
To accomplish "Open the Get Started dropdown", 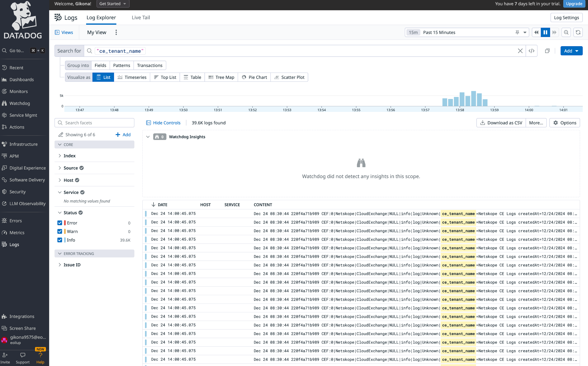I will [113, 4].
